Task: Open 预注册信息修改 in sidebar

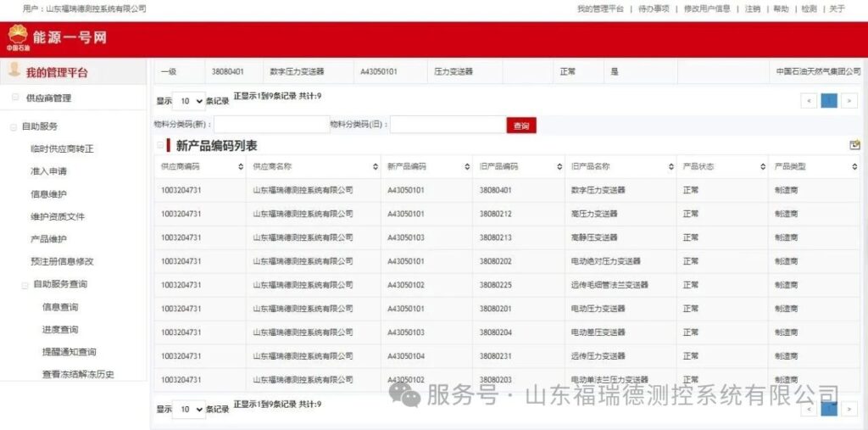Action: 62,261
